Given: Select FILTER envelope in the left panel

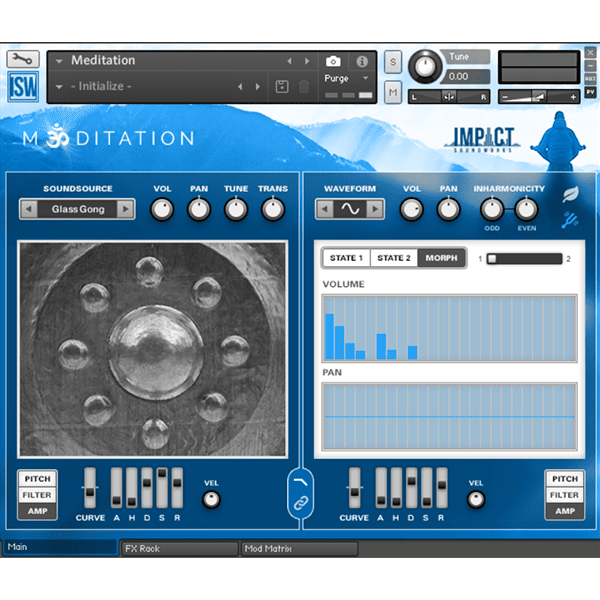Looking at the screenshot, I should click(38, 495).
